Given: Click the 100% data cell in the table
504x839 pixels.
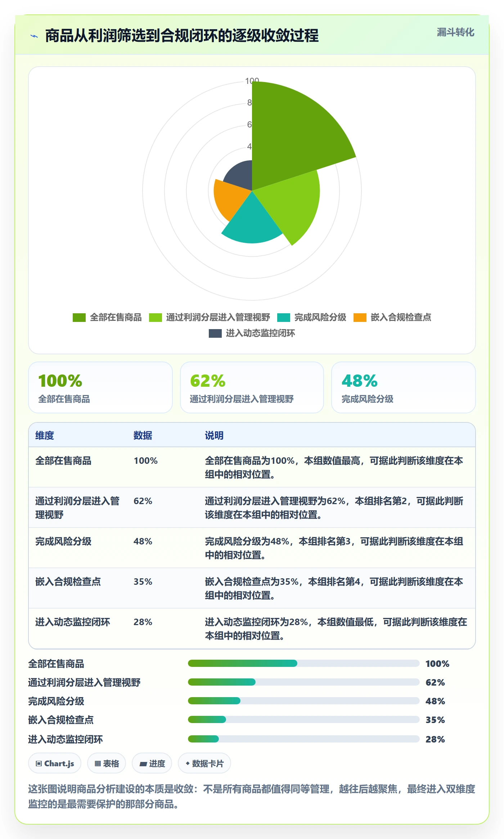Looking at the screenshot, I should 145,461.
